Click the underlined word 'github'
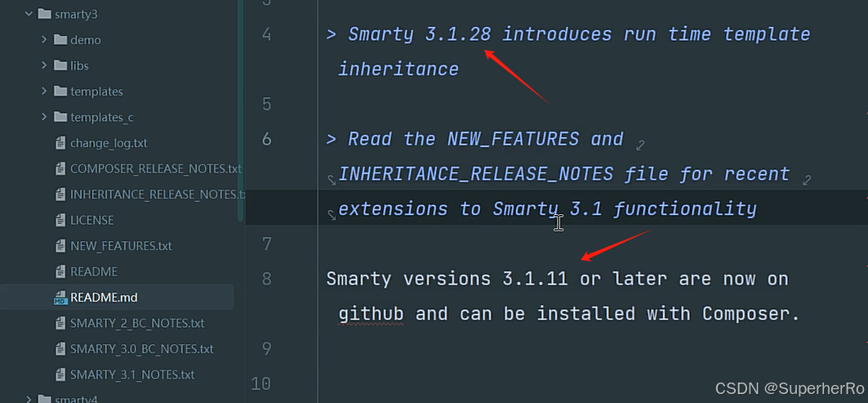This screenshot has width=868, height=403. [371, 314]
